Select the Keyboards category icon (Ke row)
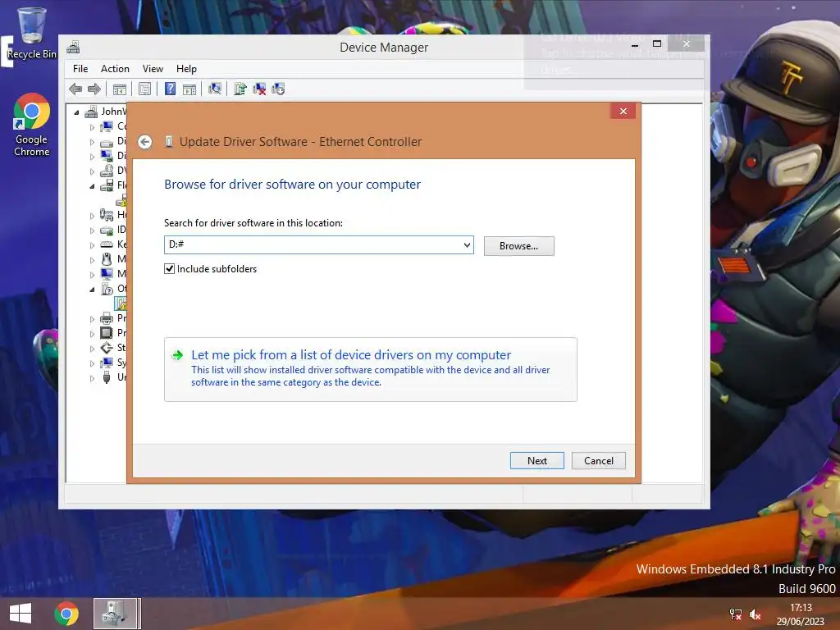The width and height of the screenshot is (840, 630). (107, 244)
